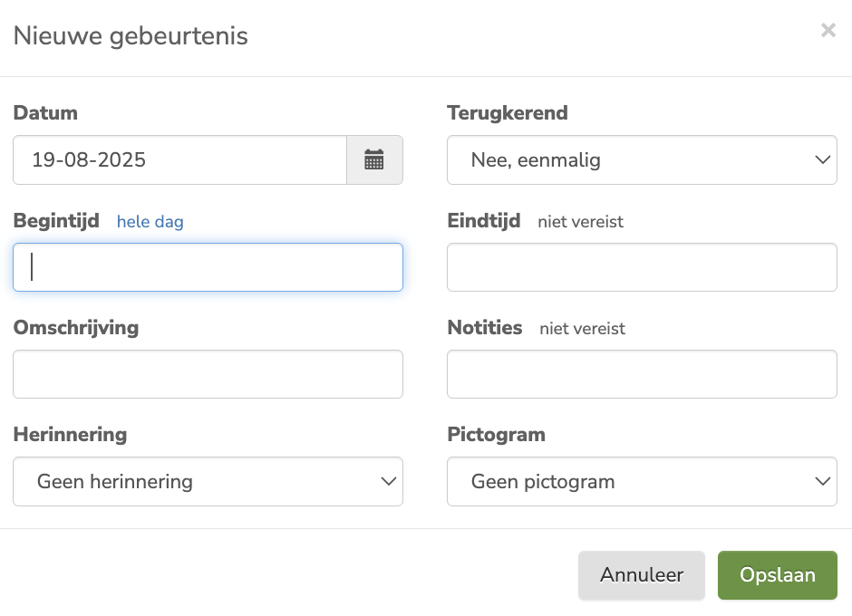
Task: Open the calendar date picker icon
Action: click(374, 159)
